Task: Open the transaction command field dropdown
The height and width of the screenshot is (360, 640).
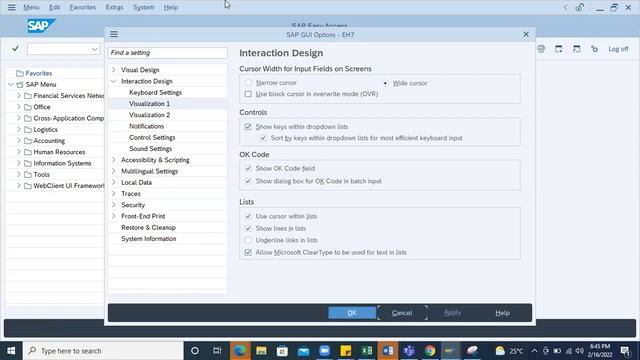Action: (95, 49)
